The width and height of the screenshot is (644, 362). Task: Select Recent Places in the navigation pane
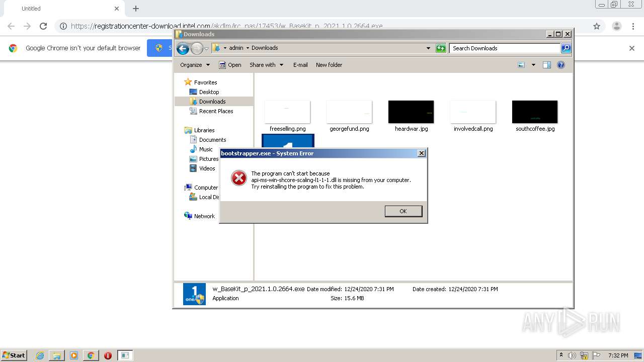(x=211, y=111)
